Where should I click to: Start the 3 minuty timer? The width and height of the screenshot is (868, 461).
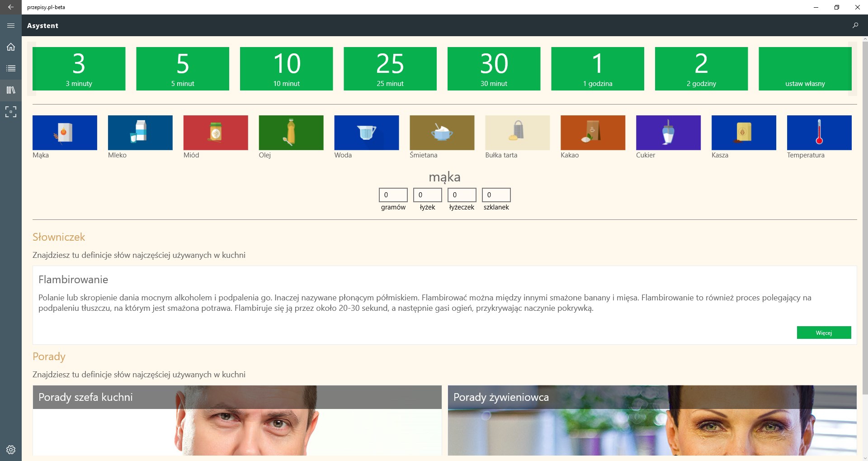click(79, 69)
